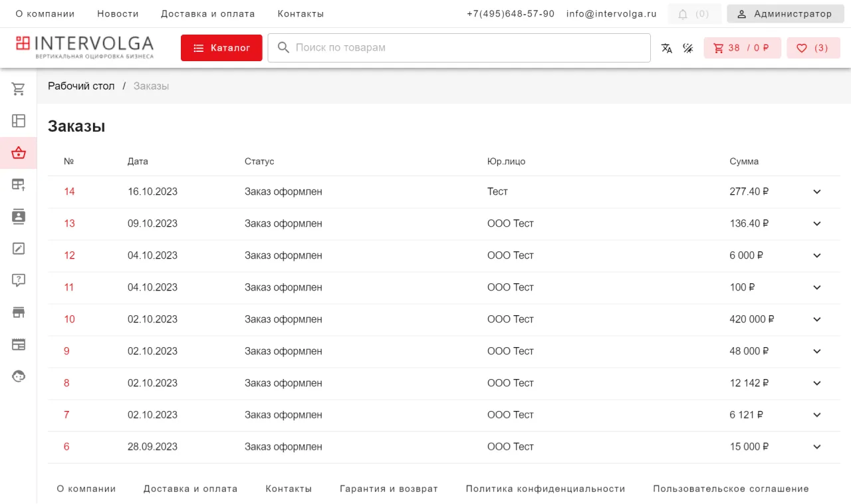Viewport: 851px width, 504px height.
Task: Click sum 420 000 ₽
Action: (x=752, y=319)
